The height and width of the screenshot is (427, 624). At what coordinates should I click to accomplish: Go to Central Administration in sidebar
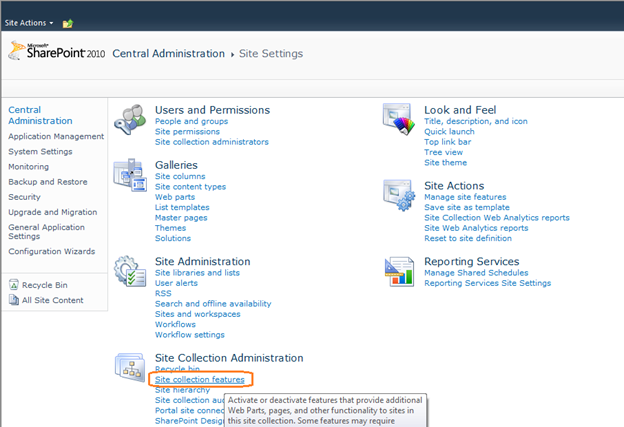(40, 115)
